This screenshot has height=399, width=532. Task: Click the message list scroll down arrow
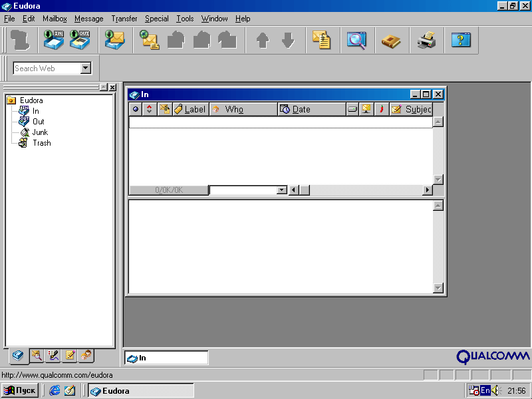438,180
